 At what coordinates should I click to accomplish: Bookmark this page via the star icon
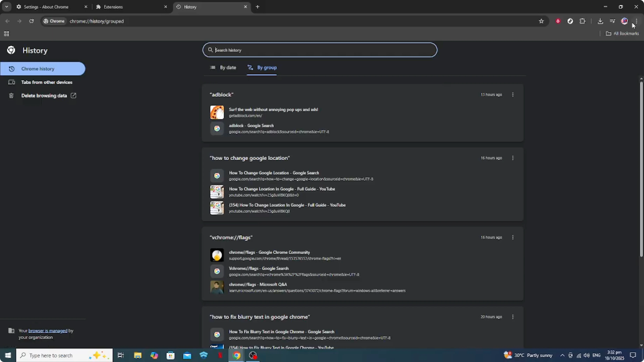(541, 21)
